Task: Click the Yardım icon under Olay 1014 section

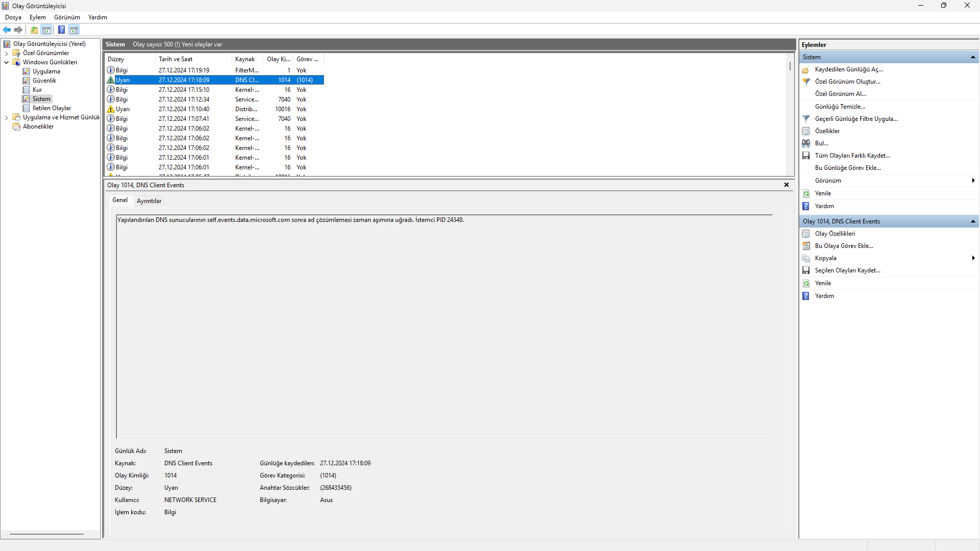Action: (806, 296)
